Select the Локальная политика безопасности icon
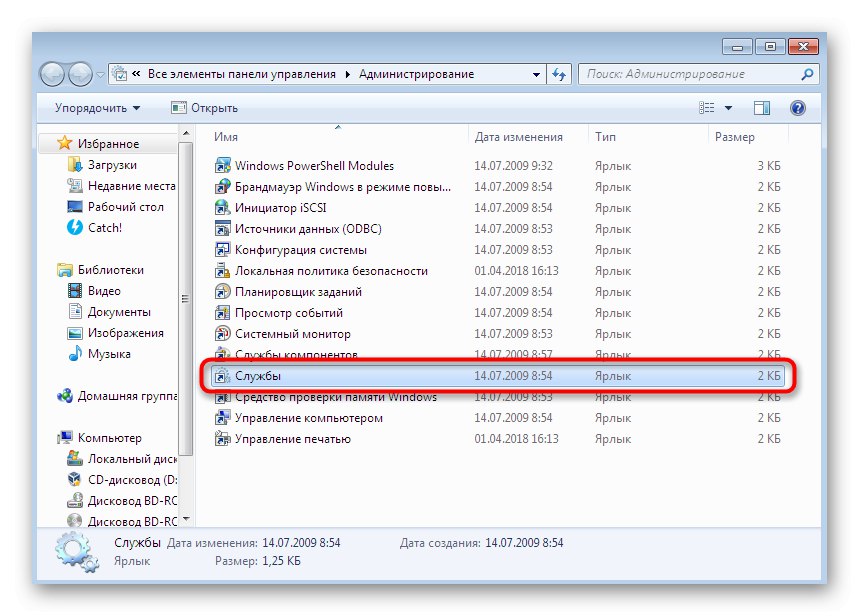 point(222,271)
